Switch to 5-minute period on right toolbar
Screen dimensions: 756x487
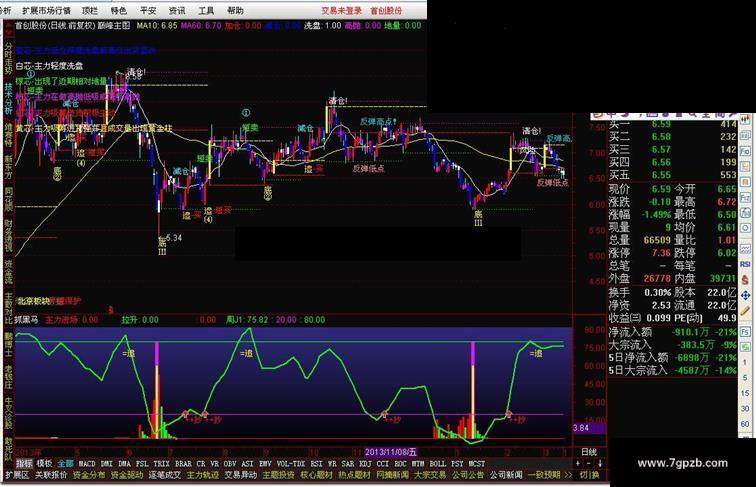[x=745, y=378]
